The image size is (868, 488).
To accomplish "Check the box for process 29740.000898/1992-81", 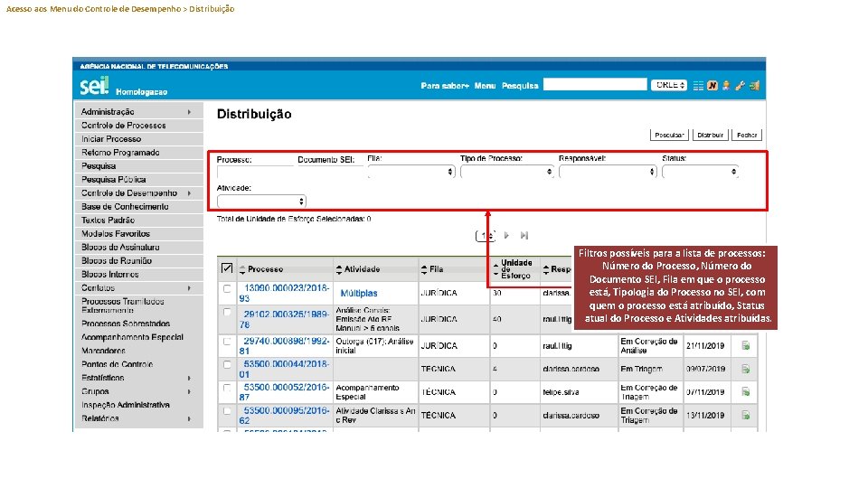I will (227, 342).
